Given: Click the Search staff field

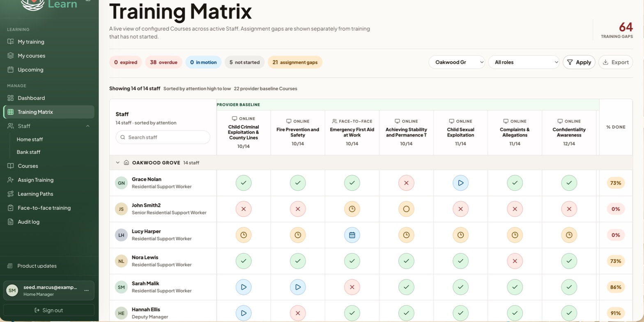Looking at the screenshot, I should pyautogui.click(x=163, y=137).
